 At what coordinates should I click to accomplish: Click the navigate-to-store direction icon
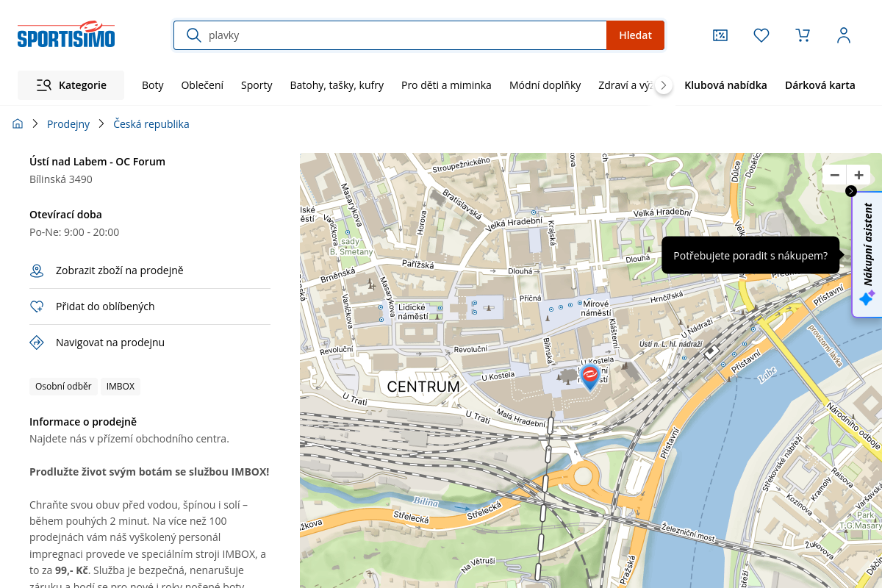point(37,343)
